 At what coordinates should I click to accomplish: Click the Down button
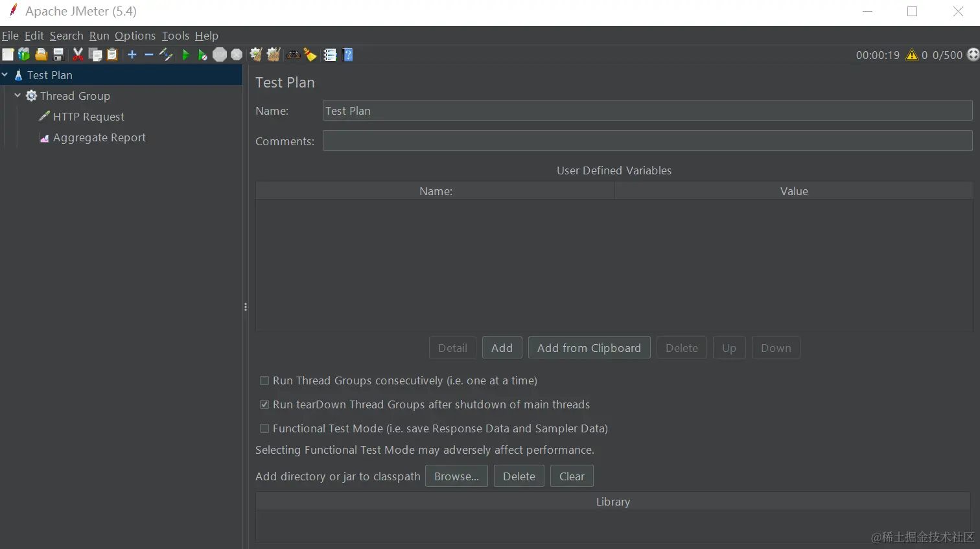coord(776,348)
